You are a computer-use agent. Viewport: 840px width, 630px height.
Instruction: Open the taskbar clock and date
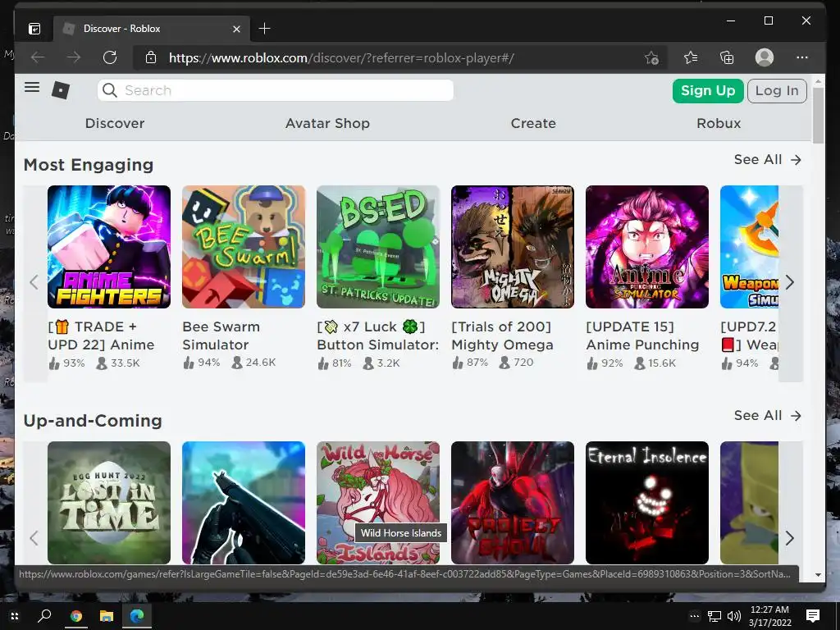pos(769,616)
